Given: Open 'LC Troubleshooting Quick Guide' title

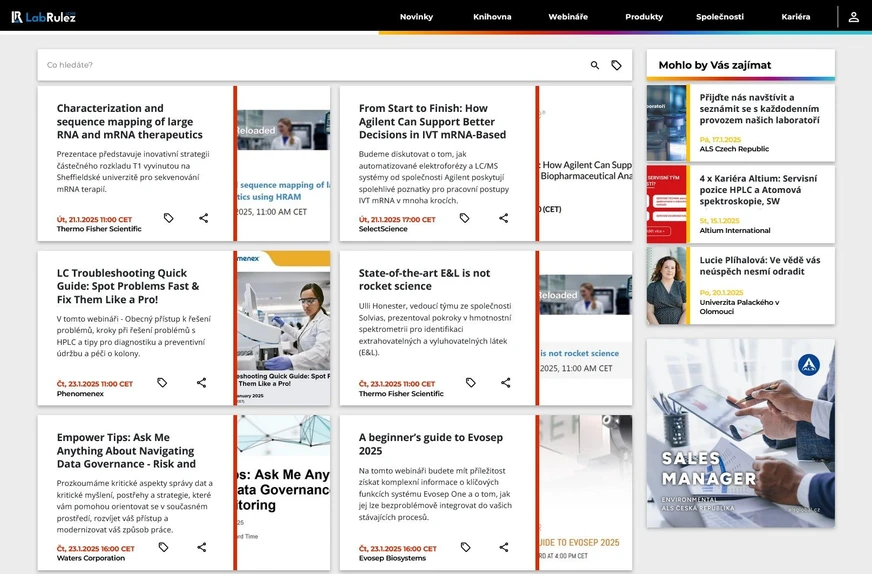Looking at the screenshot, I should click(x=128, y=286).
